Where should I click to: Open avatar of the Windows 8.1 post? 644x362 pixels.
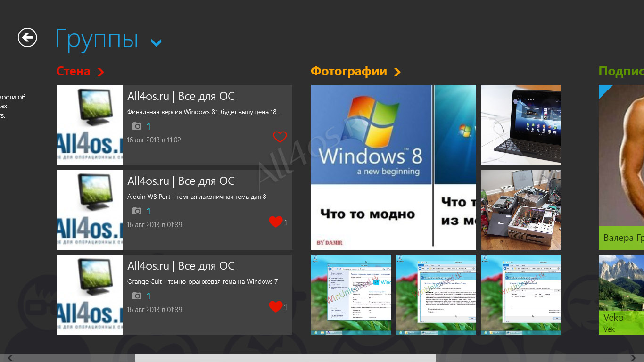click(90, 125)
